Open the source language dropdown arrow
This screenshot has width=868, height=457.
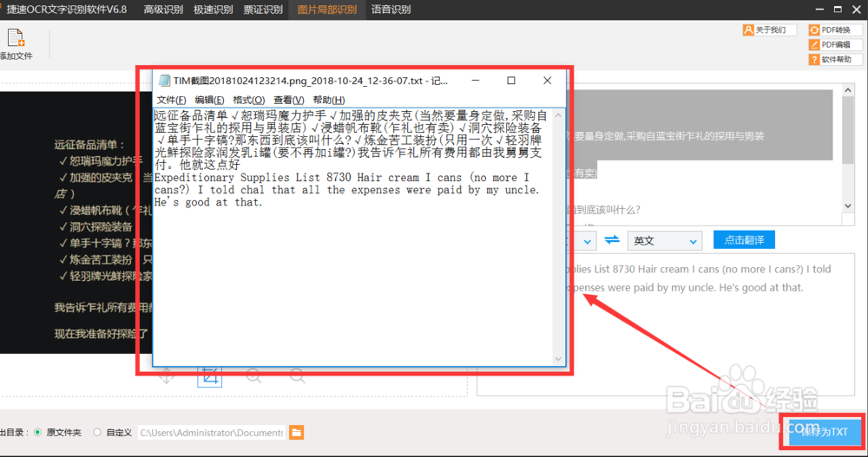pos(587,241)
